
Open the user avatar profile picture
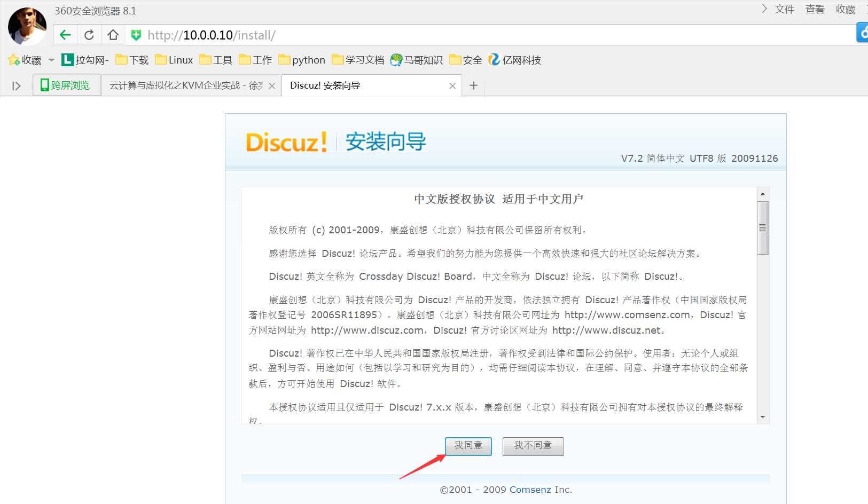click(x=27, y=26)
